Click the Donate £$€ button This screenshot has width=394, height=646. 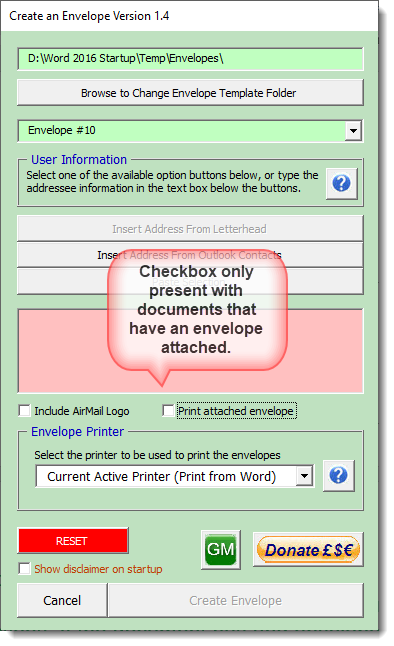(x=308, y=550)
